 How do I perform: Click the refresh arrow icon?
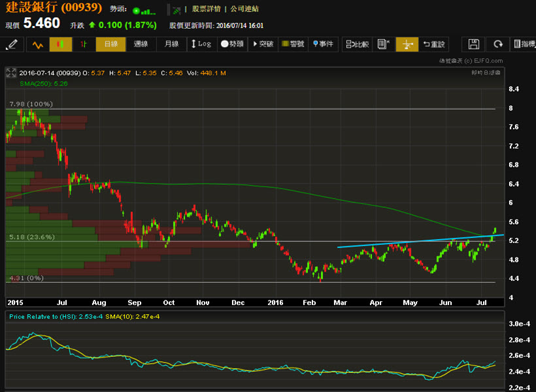click(x=497, y=44)
